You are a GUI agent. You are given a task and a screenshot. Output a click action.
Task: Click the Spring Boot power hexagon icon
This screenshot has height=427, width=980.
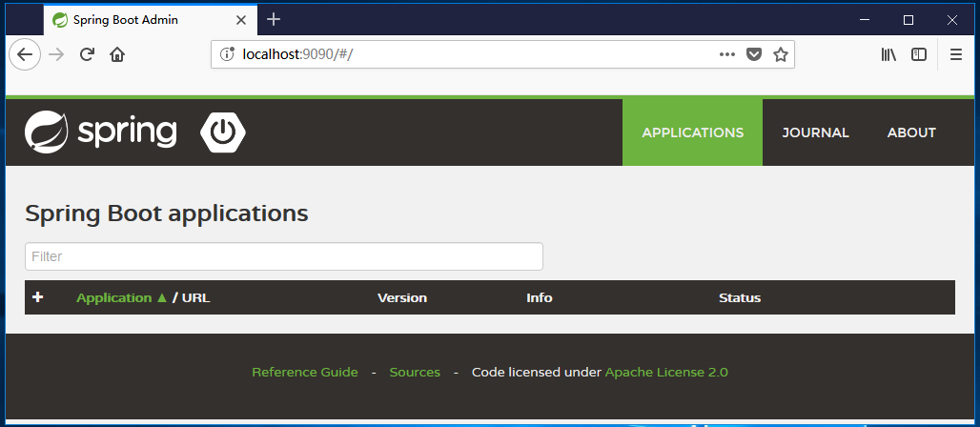(223, 132)
